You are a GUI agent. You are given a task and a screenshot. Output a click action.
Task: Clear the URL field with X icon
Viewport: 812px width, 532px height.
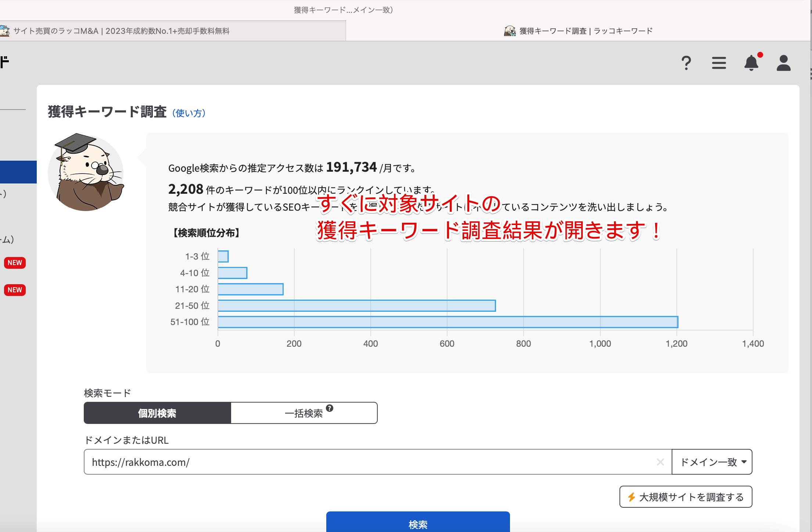[x=660, y=462]
